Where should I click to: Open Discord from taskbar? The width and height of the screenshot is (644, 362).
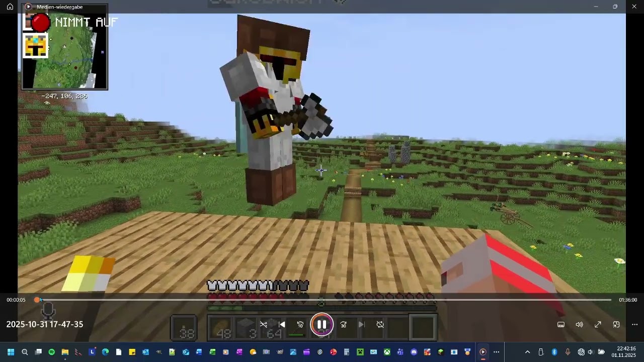pos(414,352)
